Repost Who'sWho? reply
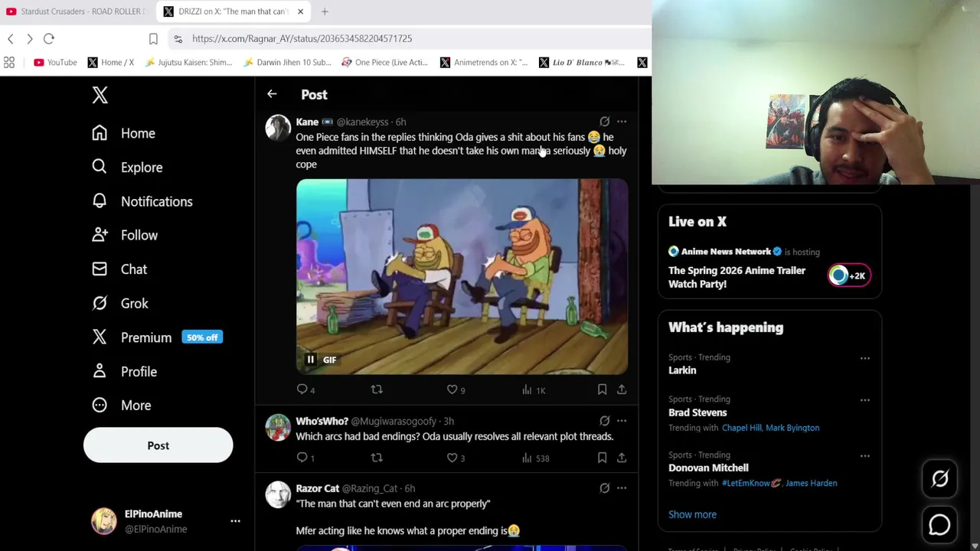This screenshot has width=980, height=551. pos(377,458)
